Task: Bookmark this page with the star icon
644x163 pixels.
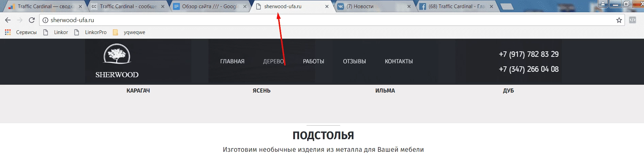Action: [x=619, y=20]
